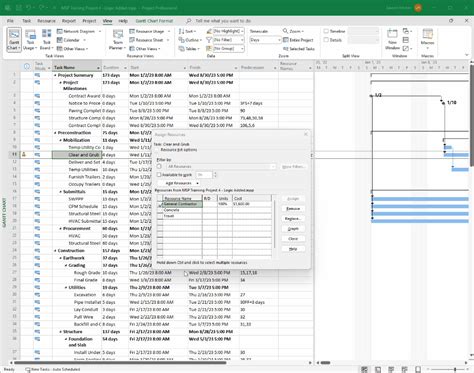The image size is (474, 373).
Task: Switch to Resource Sheet view
Action: coord(149,40)
